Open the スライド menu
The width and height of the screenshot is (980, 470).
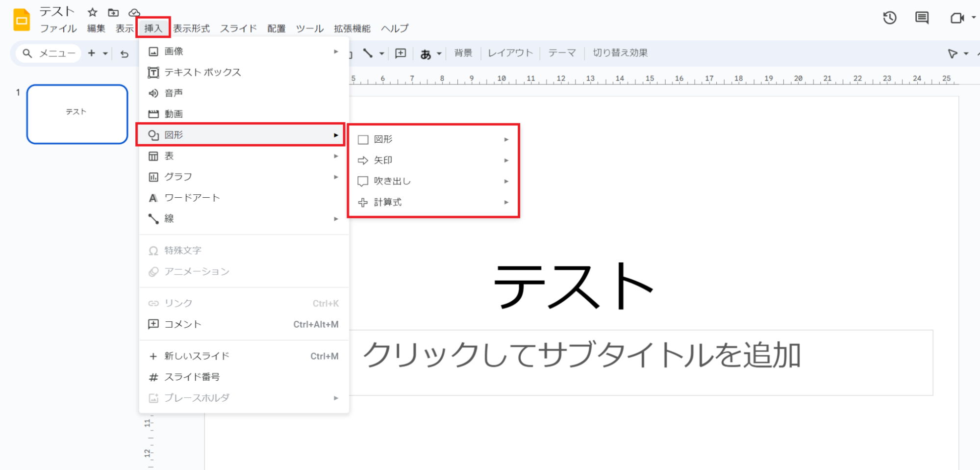click(x=238, y=28)
